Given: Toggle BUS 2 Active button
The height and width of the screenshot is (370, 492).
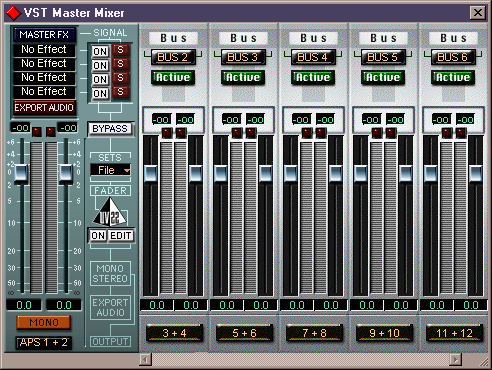Looking at the screenshot, I should [x=173, y=77].
